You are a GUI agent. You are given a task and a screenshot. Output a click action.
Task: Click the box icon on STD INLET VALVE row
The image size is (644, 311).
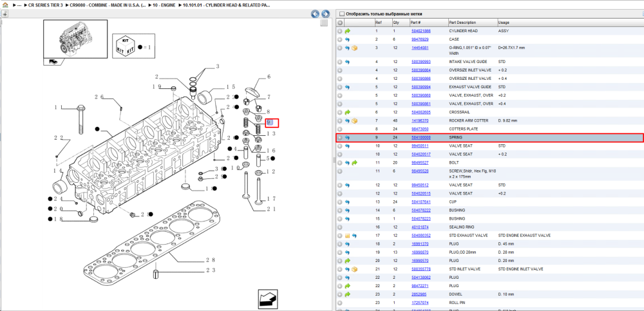[x=354, y=269]
